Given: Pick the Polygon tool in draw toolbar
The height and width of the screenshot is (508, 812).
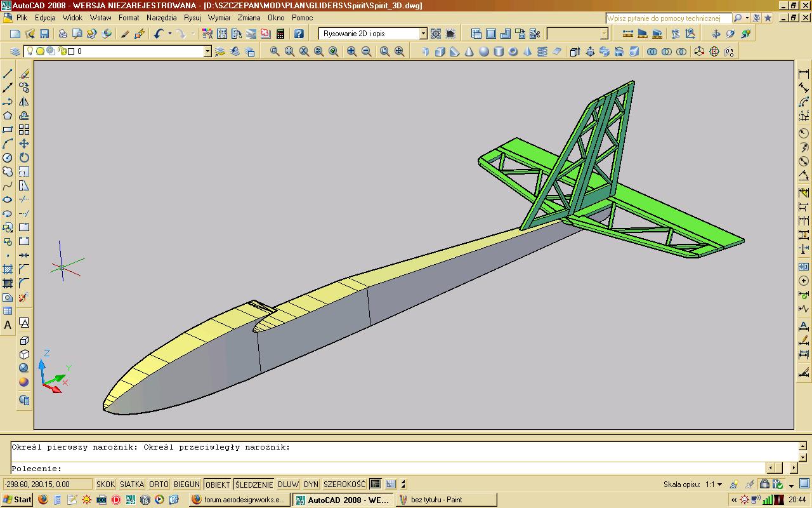Looking at the screenshot, I should [x=8, y=116].
